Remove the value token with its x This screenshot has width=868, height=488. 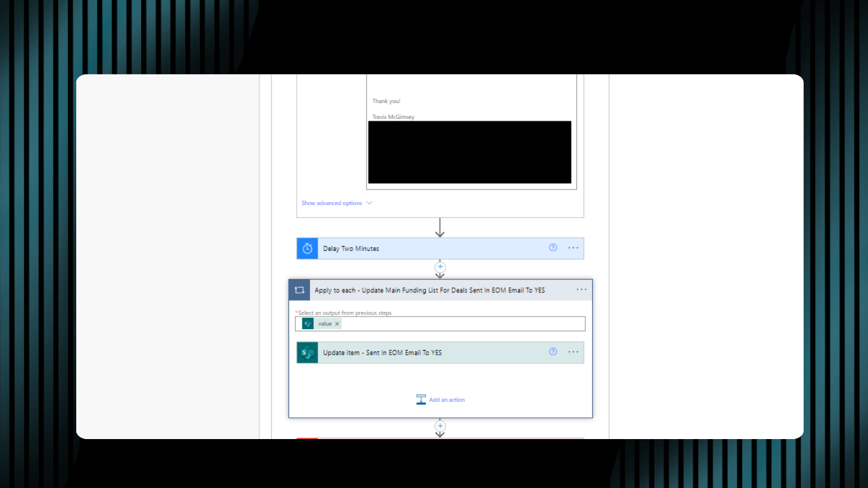(x=337, y=324)
